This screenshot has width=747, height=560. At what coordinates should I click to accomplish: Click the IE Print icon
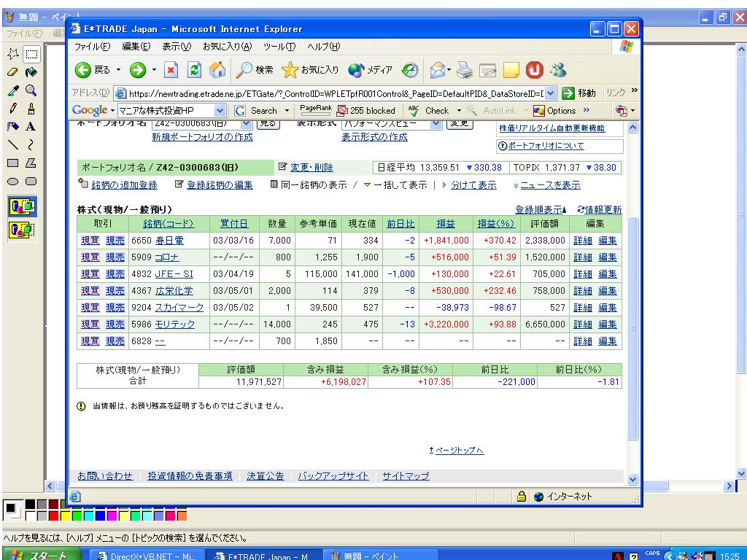tap(465, 71)
